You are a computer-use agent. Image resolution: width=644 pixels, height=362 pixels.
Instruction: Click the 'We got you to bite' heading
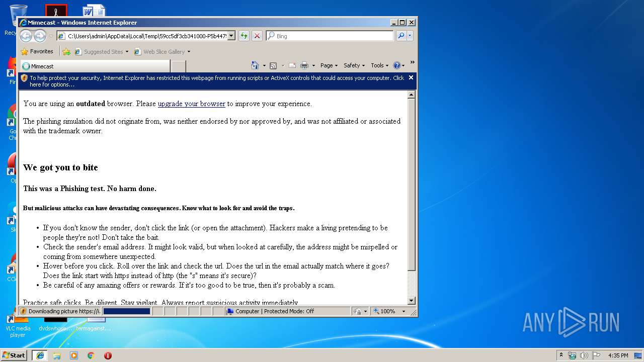pyautogui.click(x=60, y=167)
